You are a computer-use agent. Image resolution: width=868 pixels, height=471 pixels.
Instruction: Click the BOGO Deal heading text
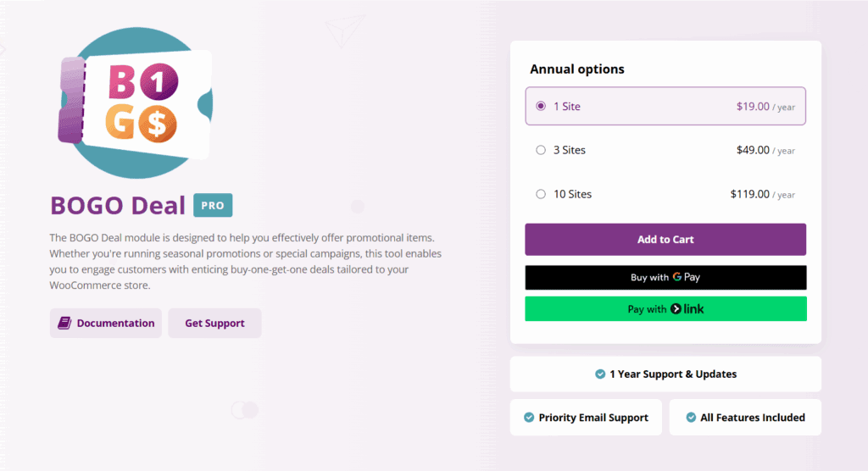coord(118,206)
